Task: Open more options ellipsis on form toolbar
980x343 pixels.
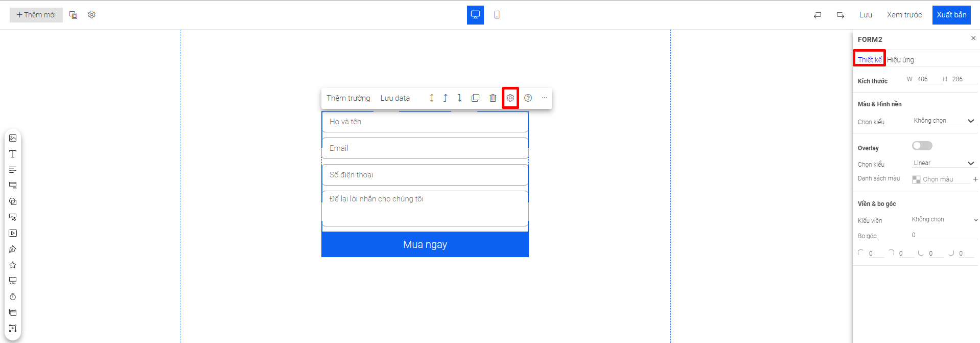Action: tap(544, 98)
